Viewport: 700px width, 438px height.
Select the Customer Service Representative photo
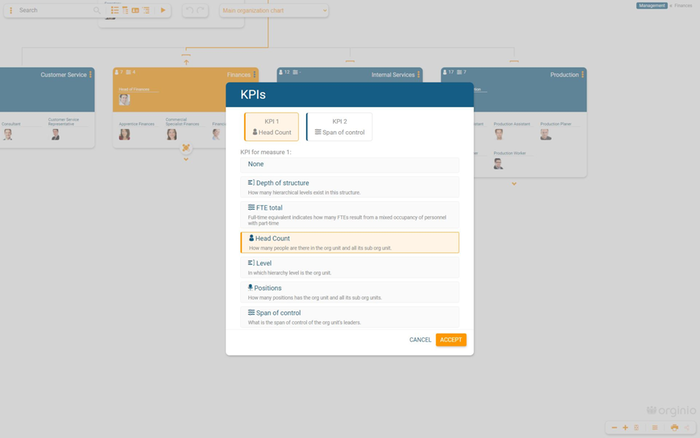coord(55,134)
